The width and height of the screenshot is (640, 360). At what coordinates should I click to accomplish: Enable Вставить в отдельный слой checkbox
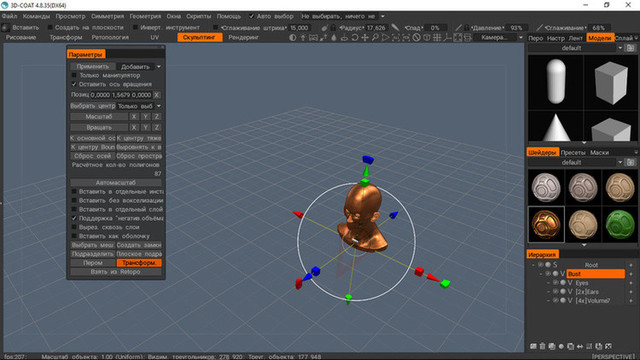point(74,209)
